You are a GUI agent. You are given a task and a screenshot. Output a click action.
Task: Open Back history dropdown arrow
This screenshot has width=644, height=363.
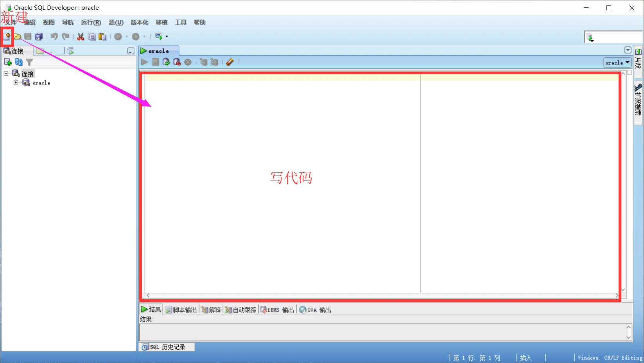click(127, 37)
